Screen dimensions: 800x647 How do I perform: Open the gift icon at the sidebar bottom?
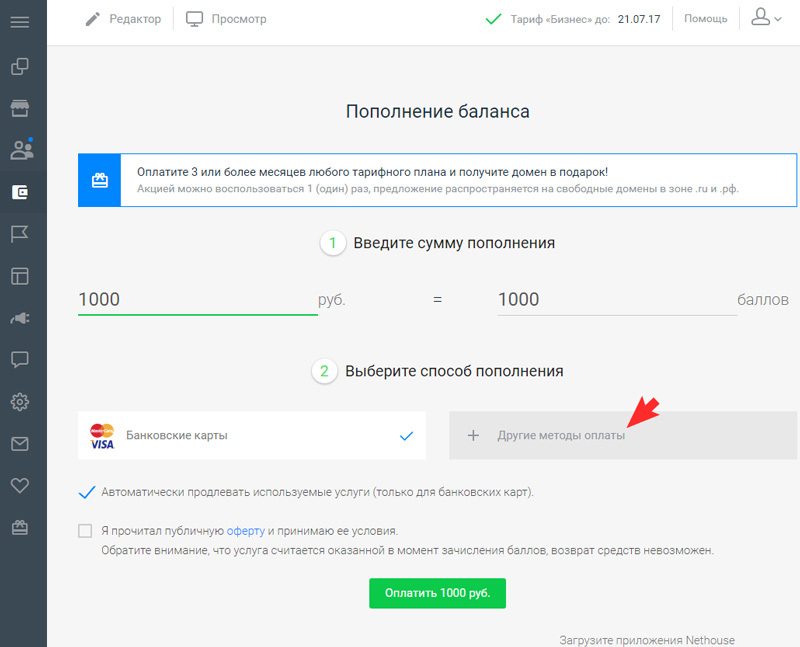[19, 527]
